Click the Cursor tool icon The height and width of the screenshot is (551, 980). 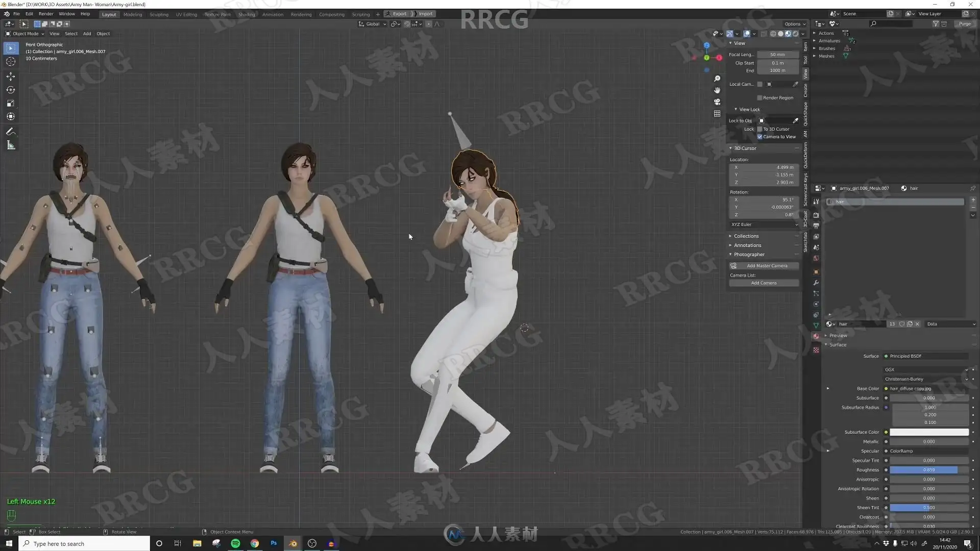(x=10, y=62)
